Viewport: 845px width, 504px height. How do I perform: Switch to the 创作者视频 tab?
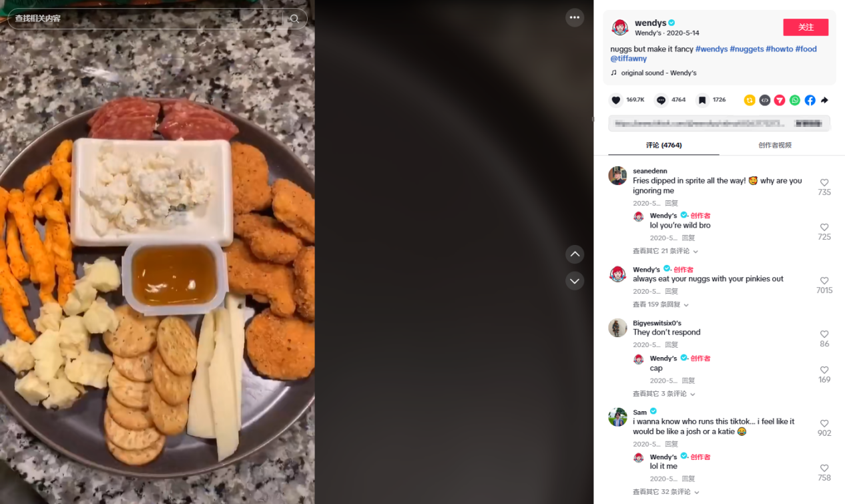[x=775, y=145]
